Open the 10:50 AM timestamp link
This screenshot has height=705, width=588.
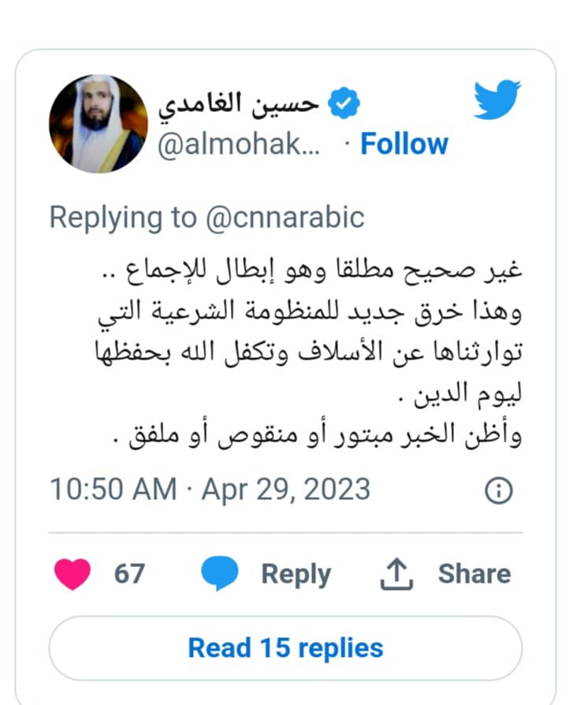[x=114, y=489]
